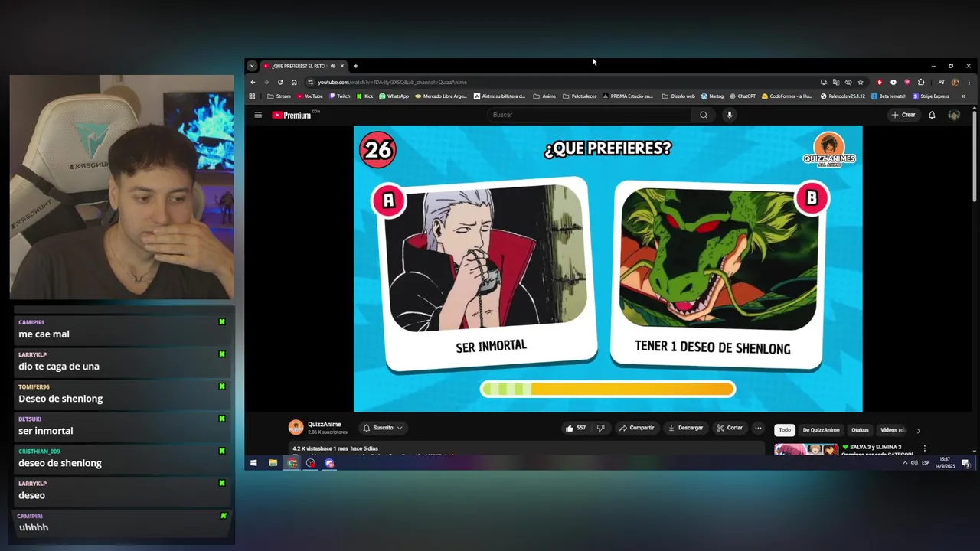Like the video with thumbs up
The image size is (980, 551).
pyautogui.click(x=576, y=428)
